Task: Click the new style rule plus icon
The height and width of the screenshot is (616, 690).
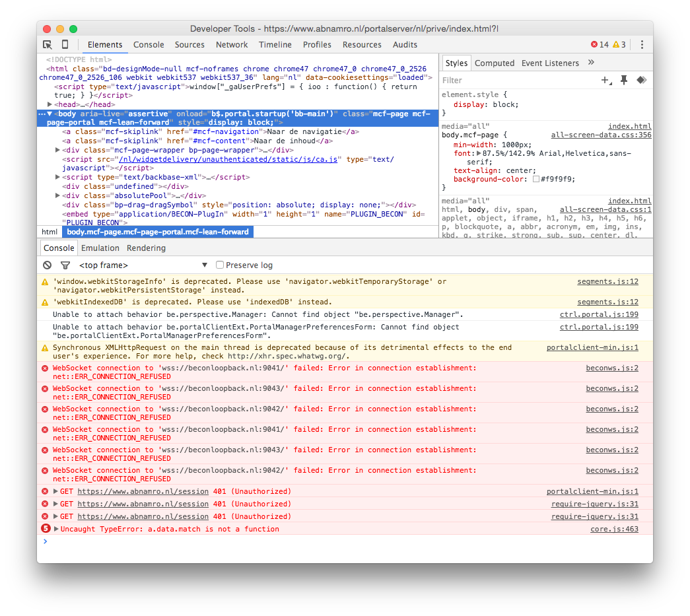Action: point(605,80)
